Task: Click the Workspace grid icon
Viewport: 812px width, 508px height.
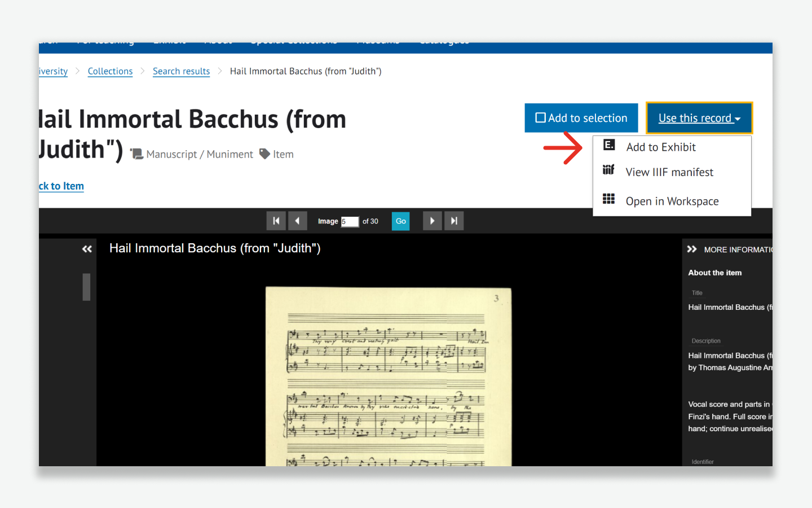Action: [608, 199]
